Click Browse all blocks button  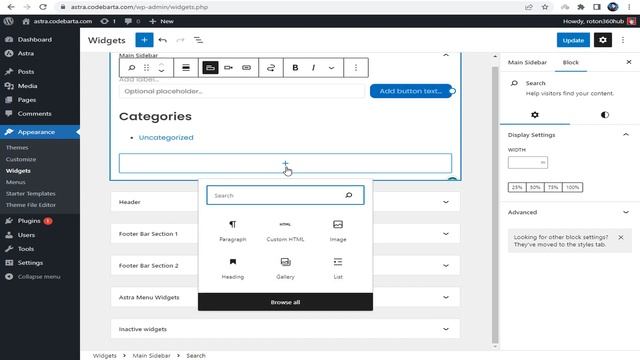click(285, 302)
